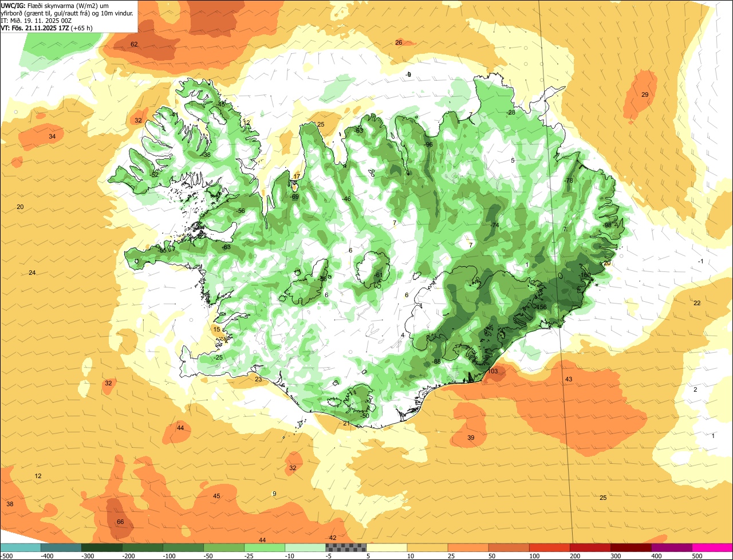Click the purple 400 to 500 legend swatch
733x560 pixels.
pyautogui.click(x=671, y=547)
